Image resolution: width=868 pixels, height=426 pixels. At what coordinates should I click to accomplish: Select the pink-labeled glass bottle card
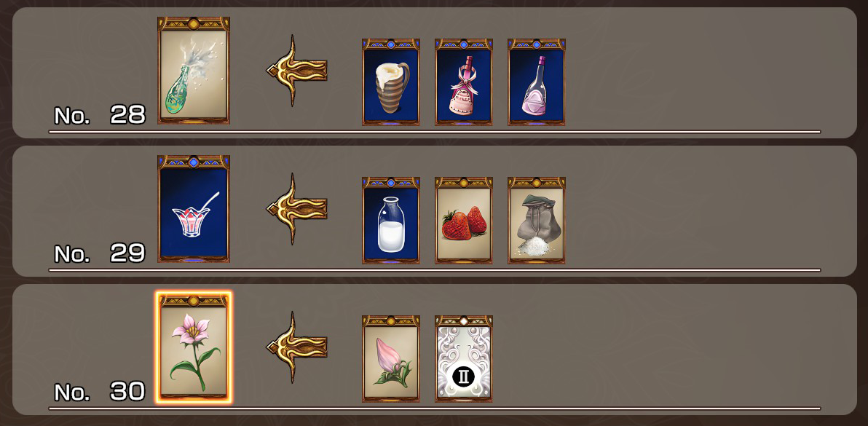pos(537,82)
